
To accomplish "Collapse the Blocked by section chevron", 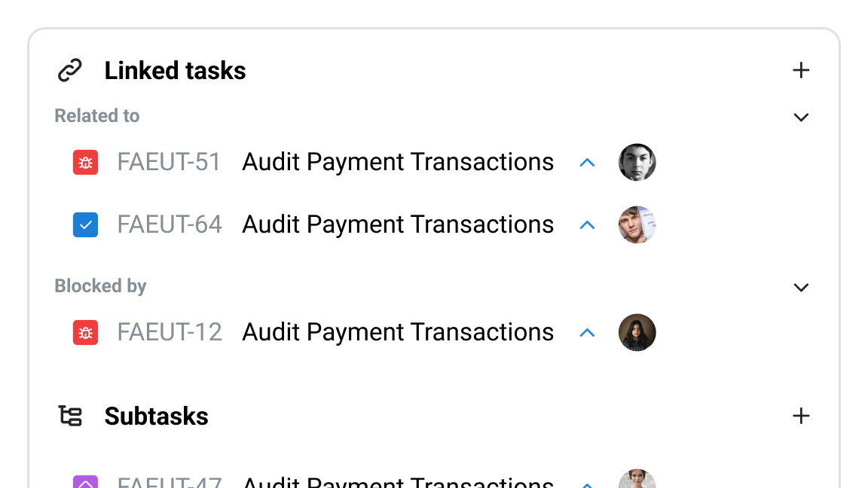I will [x=801, y=287].
